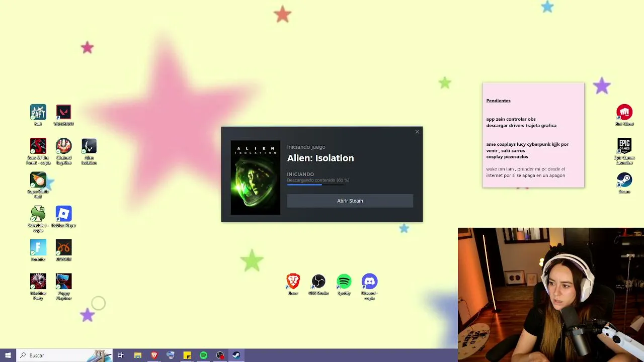Select the Epic Games Launcher desktop shortcut
The height and width of the screenshot is (362, 644).
tap(624, 151)
